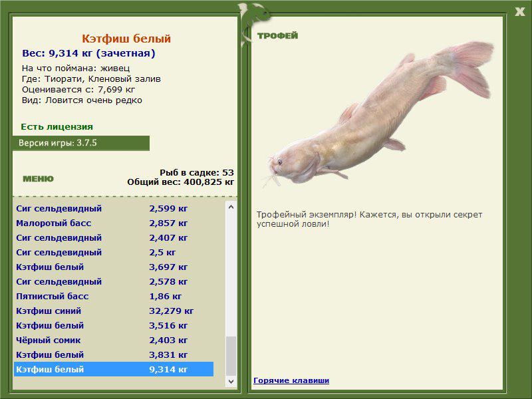This screenshot has height=399, width=532.
Task: Select Кэтфиш белый 3,516 кг row
Action: pyautogui.click(x=114, y=325)
